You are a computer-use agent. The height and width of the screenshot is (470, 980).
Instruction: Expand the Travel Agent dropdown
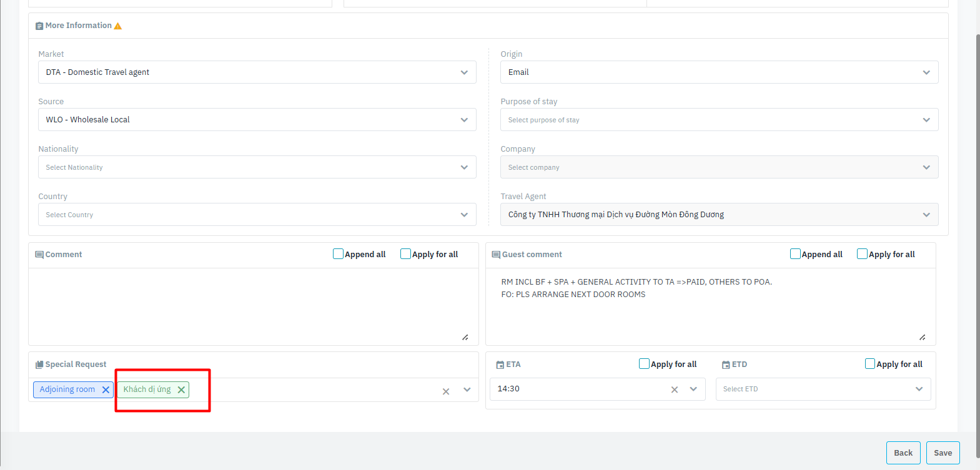click(926, 215)
